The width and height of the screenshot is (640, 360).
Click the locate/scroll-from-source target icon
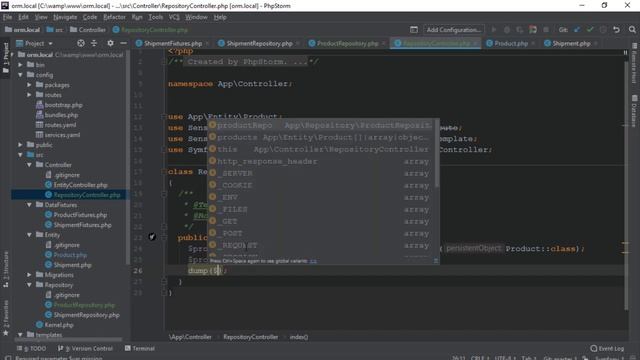[81, 43]
